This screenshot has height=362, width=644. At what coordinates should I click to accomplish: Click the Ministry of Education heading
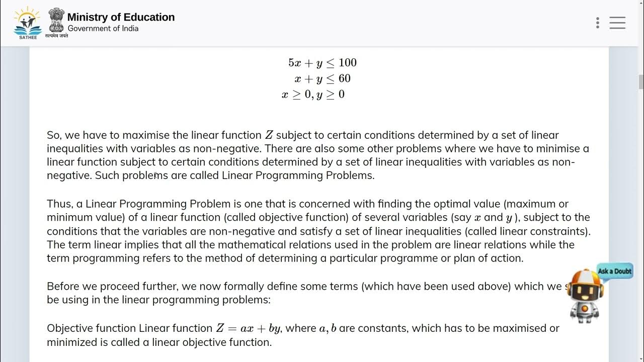(x=121, y=17)
